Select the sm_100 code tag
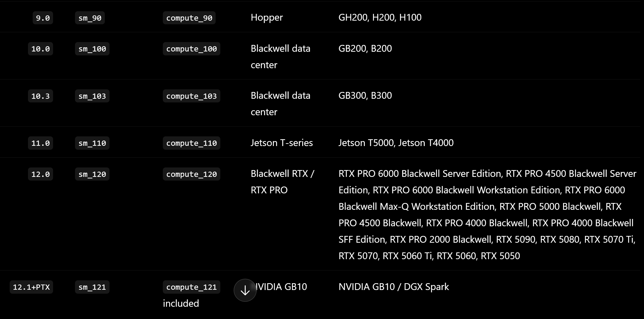This screenshot has height=319, width=644. [92, 49]
